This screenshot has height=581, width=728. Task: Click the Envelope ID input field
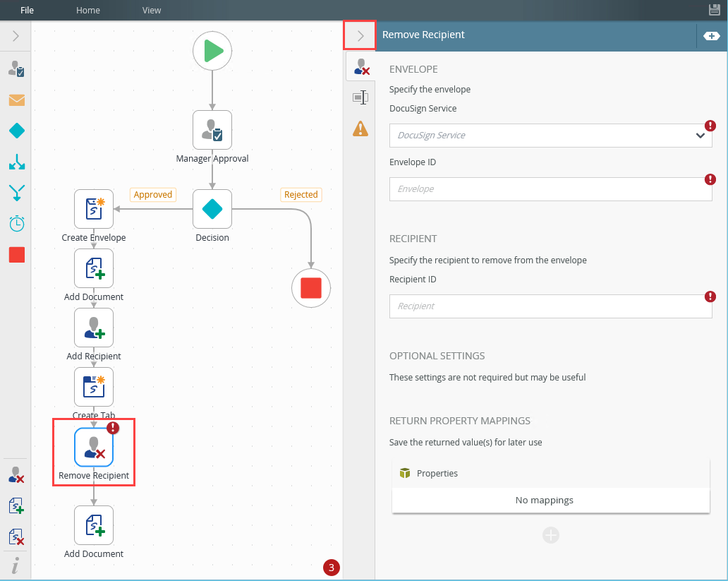[x=551, y=188]
